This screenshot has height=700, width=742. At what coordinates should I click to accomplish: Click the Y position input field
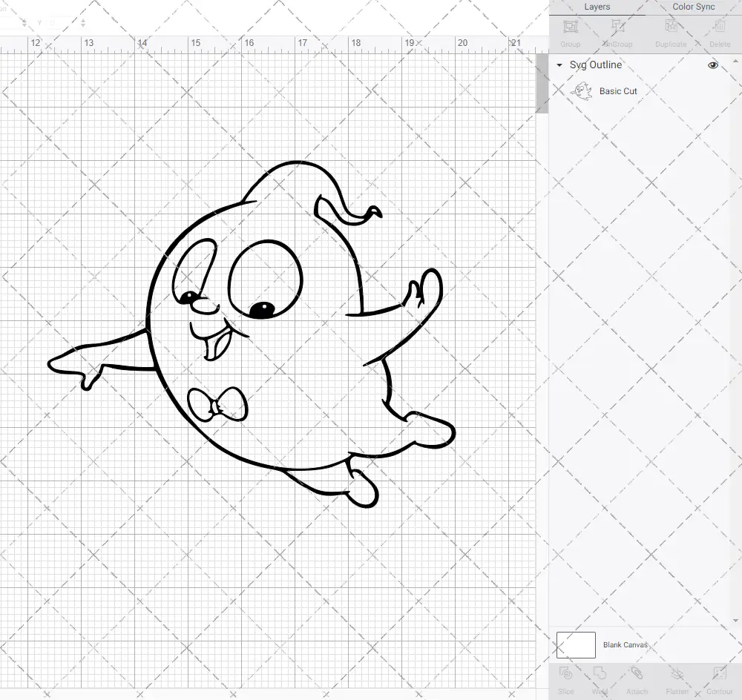61,23
